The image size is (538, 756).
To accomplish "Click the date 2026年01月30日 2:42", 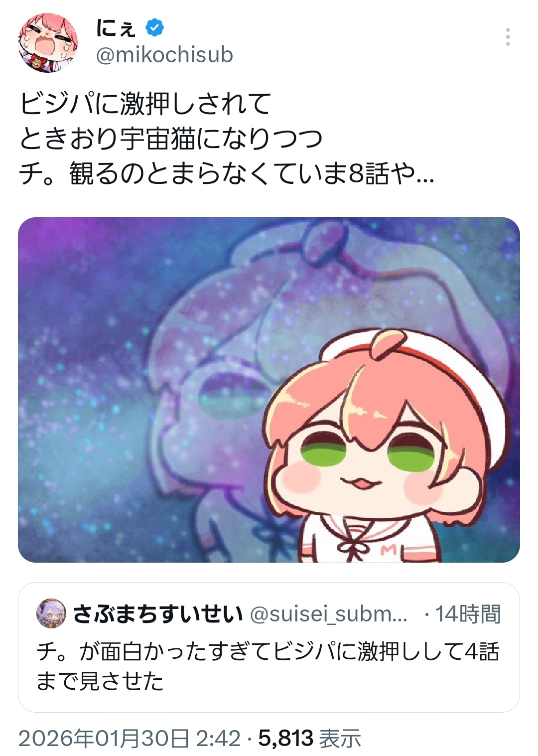I will 130,738.
